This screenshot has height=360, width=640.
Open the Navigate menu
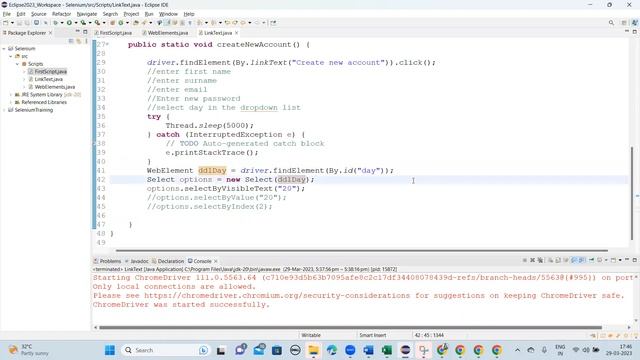pyautogui.click(x=87, y=14)
